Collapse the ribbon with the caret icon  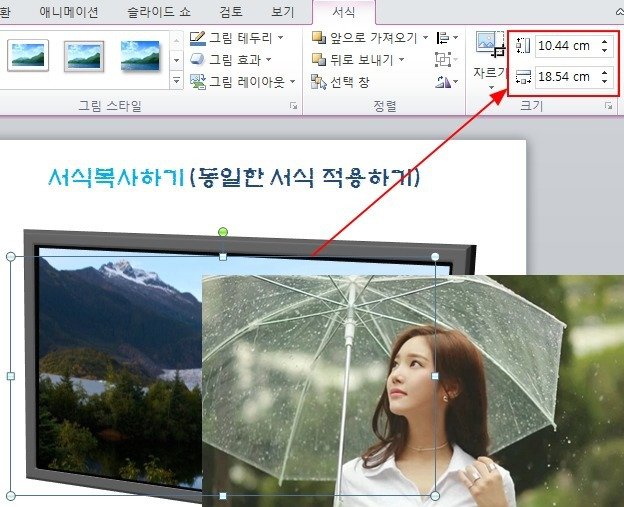(x=620, y=12)
